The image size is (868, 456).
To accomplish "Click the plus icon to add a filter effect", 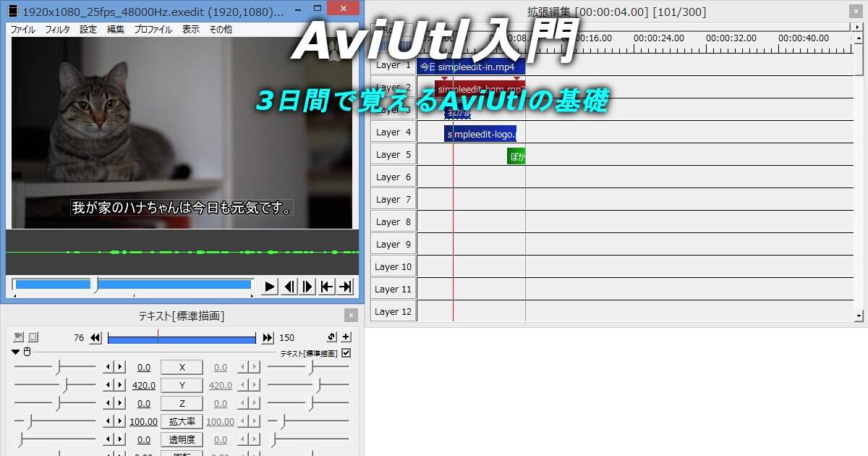I will [x=344, y=337].
